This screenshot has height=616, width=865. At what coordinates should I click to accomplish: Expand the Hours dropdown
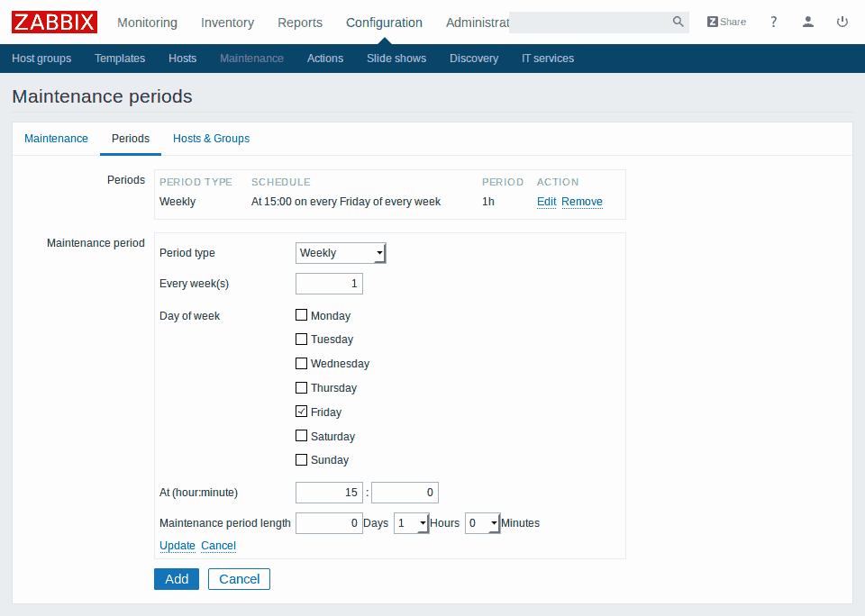(x=411, y=523)
